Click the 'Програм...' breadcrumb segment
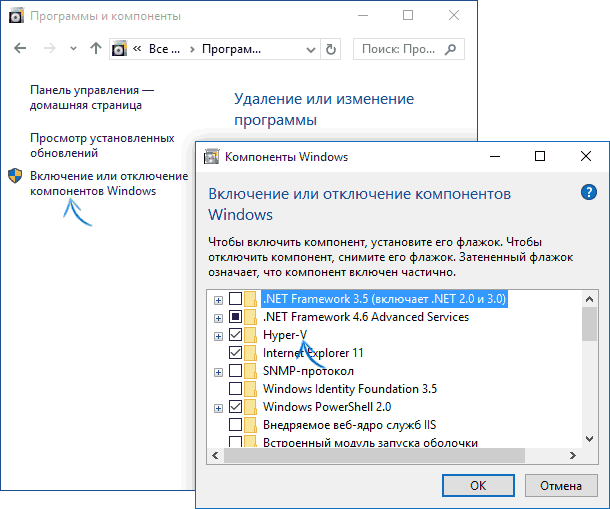Screen dimensions: 610x509 [x=231, y=49]
